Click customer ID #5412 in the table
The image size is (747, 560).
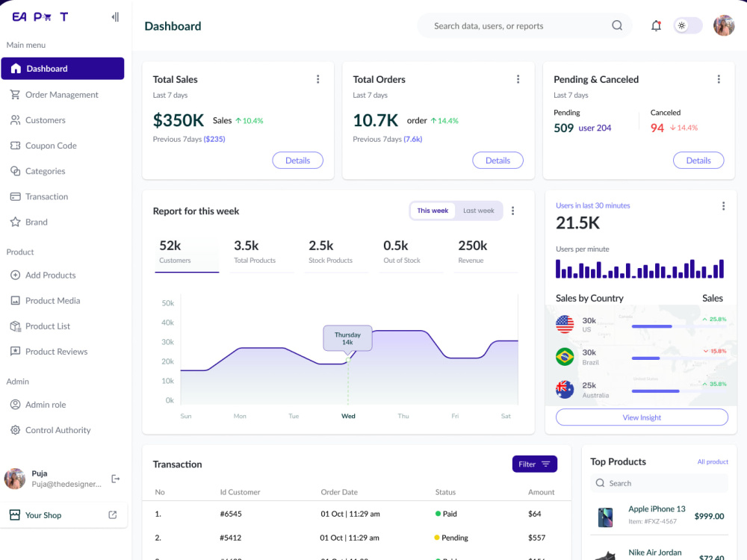tap(231, 538)
